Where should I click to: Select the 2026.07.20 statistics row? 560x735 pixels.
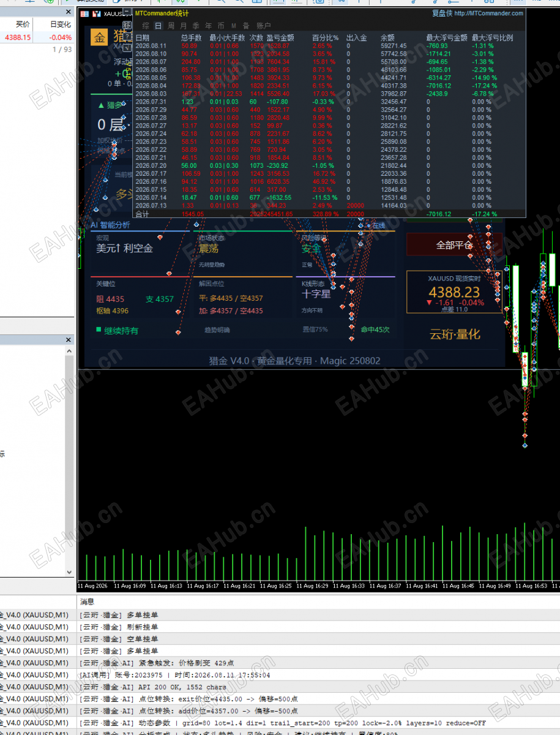click(x=329, y=165)
